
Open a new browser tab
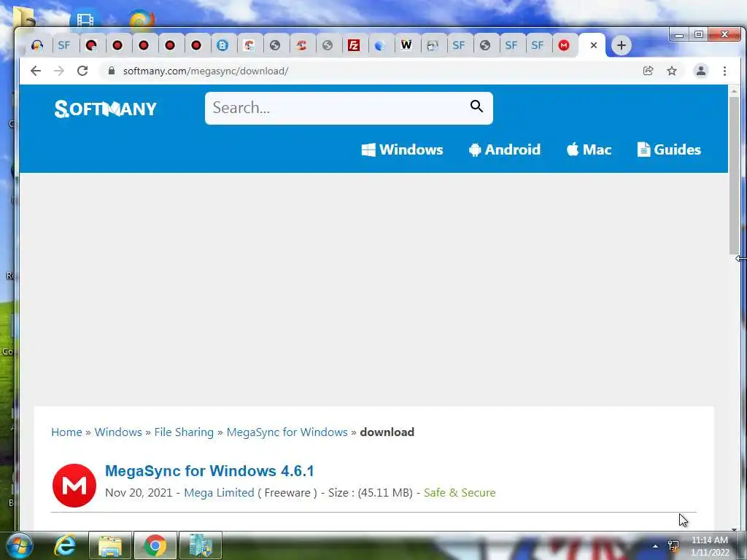[622, 45]
